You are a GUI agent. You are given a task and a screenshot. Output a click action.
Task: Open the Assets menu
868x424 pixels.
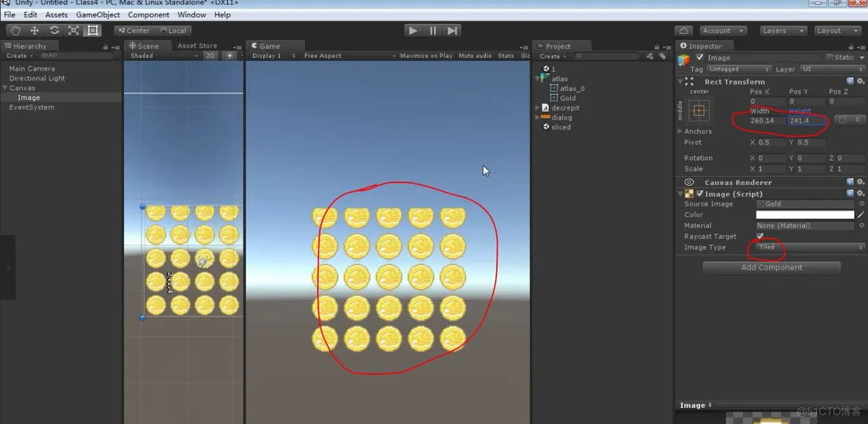[56, 15]
